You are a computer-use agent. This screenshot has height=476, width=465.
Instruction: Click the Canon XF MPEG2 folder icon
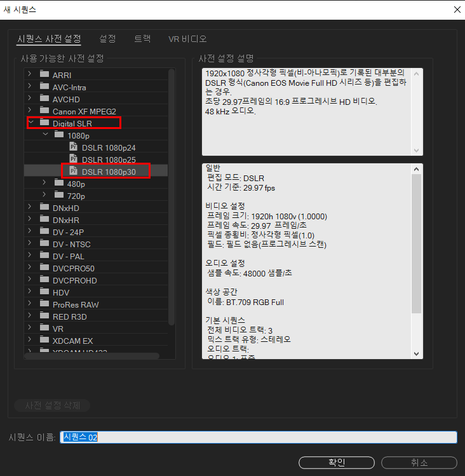(44, 110)
